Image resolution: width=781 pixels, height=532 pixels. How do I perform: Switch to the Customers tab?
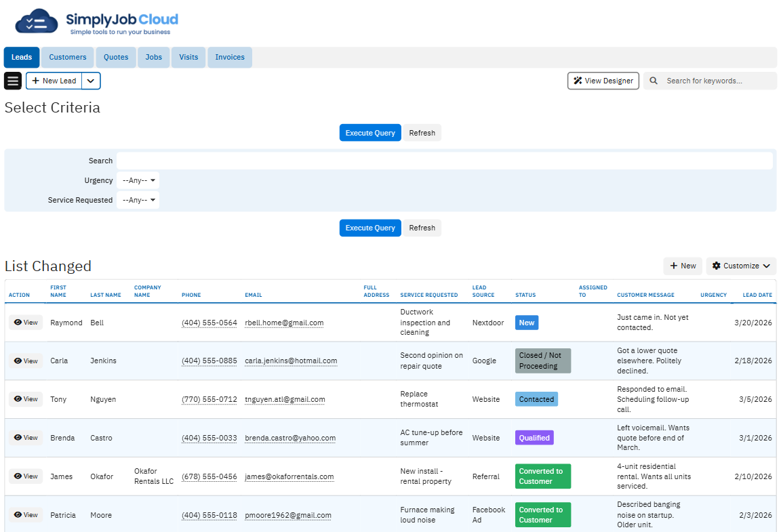point(68,58)
